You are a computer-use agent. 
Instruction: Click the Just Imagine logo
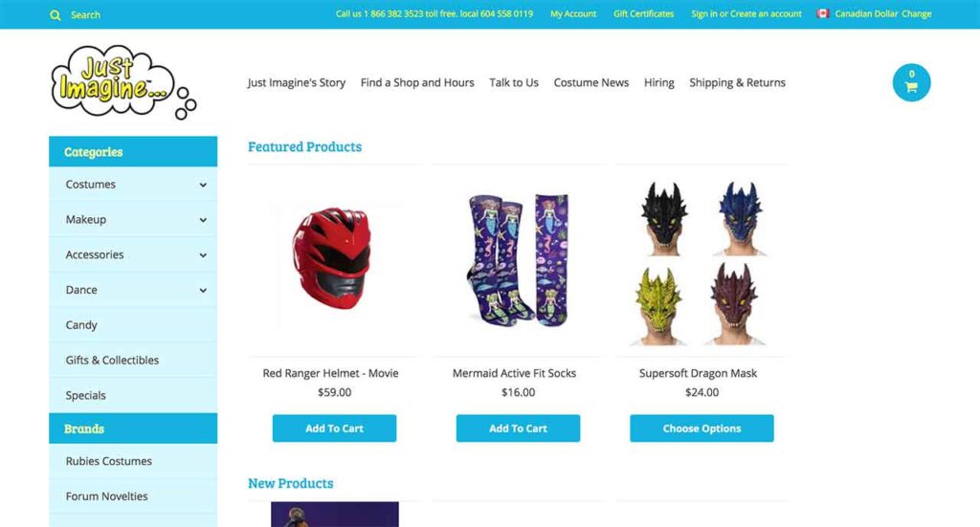click(123, 82)
